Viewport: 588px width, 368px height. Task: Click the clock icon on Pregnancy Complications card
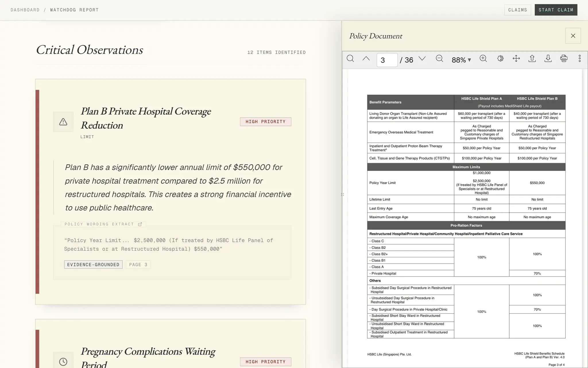coord(63,362)
